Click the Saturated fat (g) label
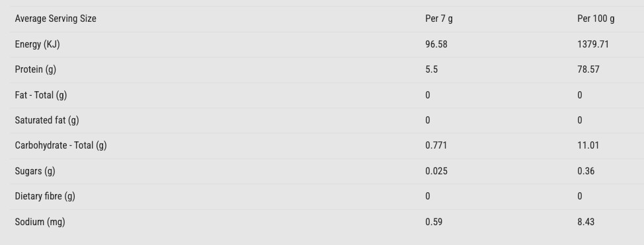Screen dimensions: 644x245 pos(47,120)
